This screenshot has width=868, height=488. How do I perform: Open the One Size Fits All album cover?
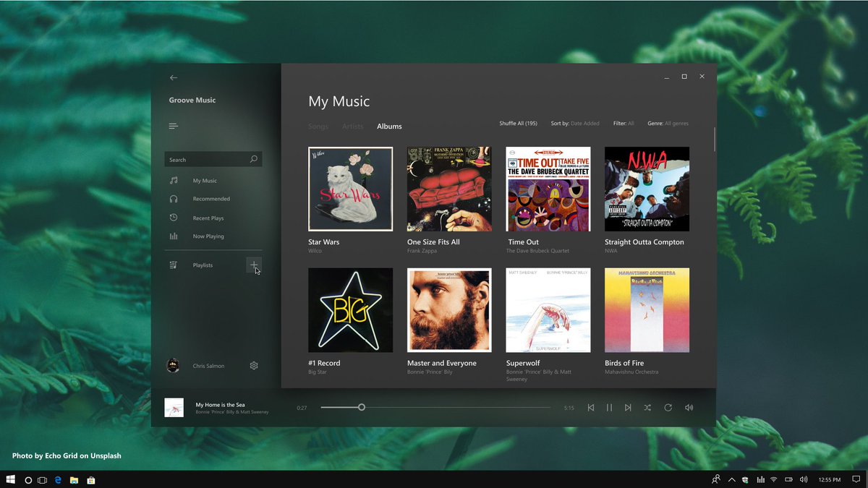(449, 189)
